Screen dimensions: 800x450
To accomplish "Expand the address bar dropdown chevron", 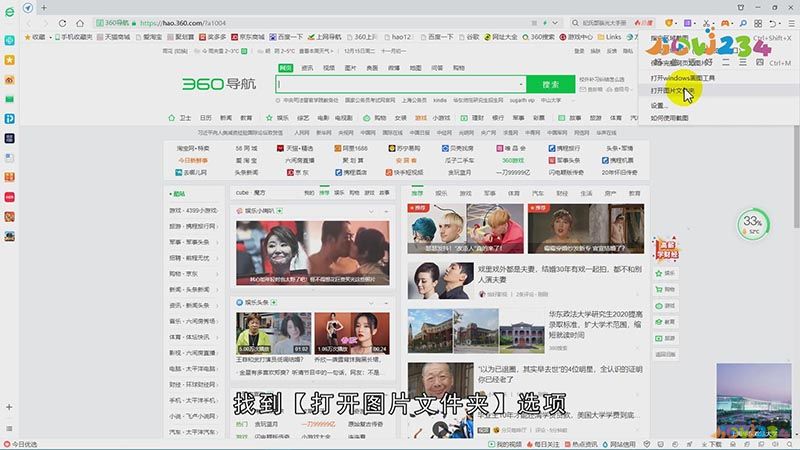I will [x=555, y=23].
